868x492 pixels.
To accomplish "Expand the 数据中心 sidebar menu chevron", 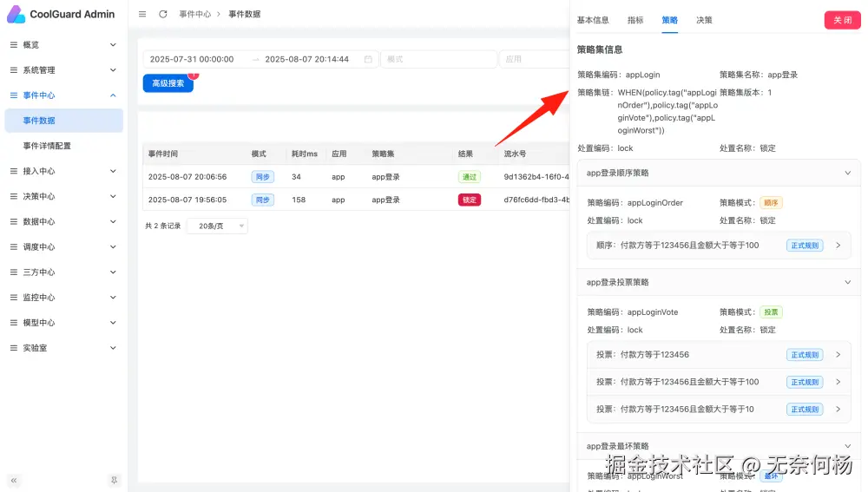I will pyautogui.click(x=113, y=221).
